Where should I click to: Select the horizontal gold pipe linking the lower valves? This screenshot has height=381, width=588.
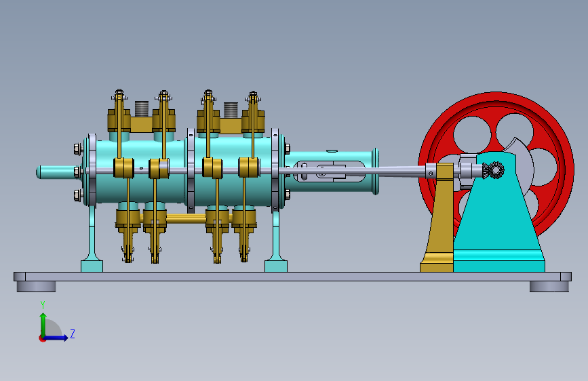point(186,218)
